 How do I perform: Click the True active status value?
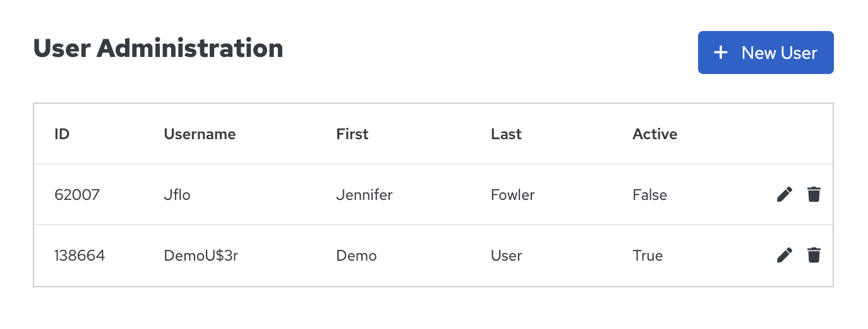(648, 256)
